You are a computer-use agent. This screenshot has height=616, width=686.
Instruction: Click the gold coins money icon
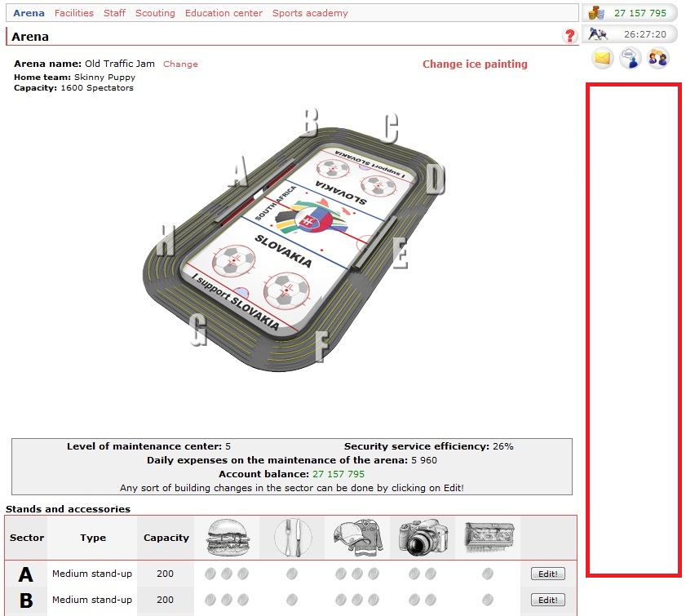596,13
